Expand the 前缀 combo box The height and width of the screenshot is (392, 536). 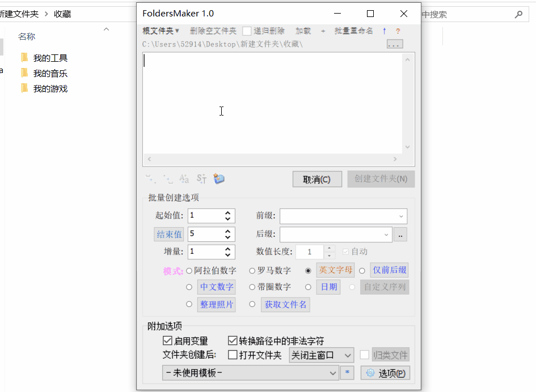click(x=401, y=216)
